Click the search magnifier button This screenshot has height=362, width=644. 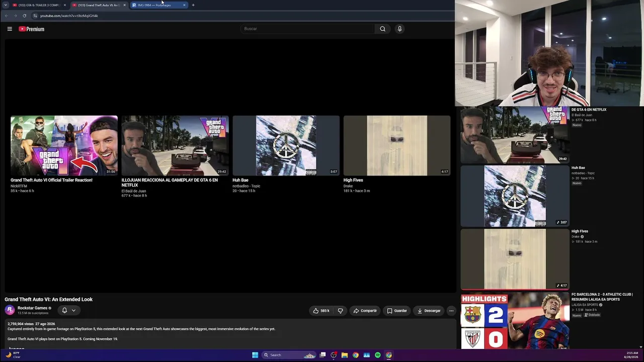pyautogui.click(x=382, y=29)
